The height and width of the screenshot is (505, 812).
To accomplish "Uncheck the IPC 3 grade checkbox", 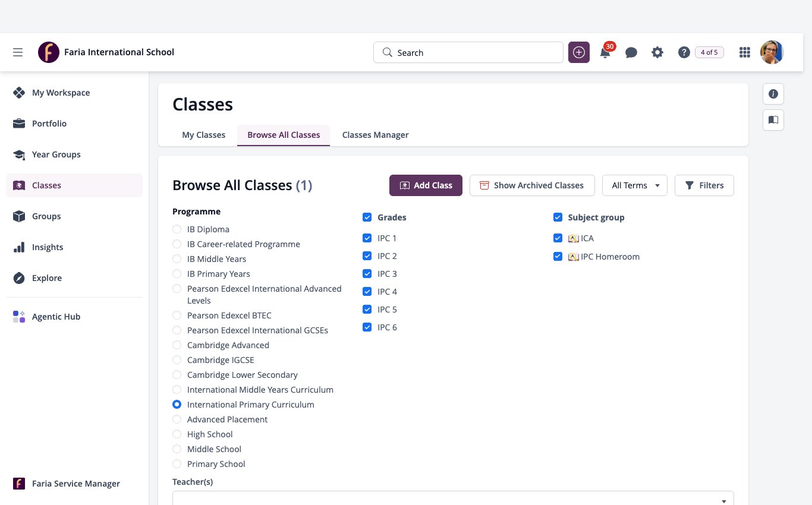I will pyautogui.click(x=367, y=274).
